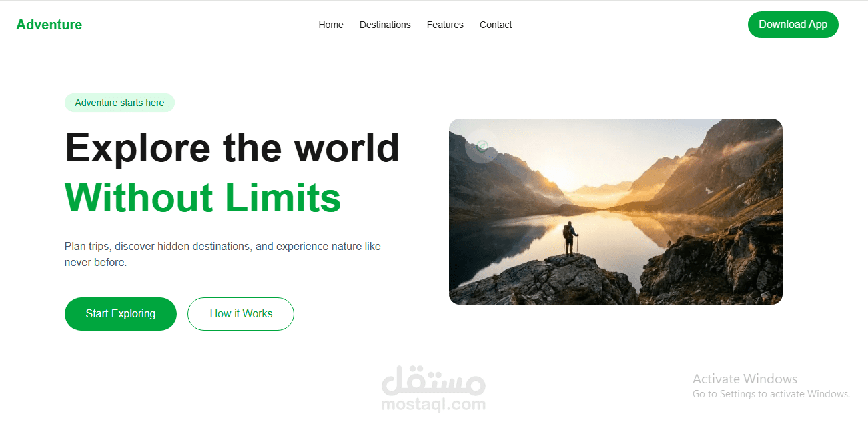Click the green 'Without Limits' heading
This screenshot has height=422, width=868.
[x=203, y=197]
